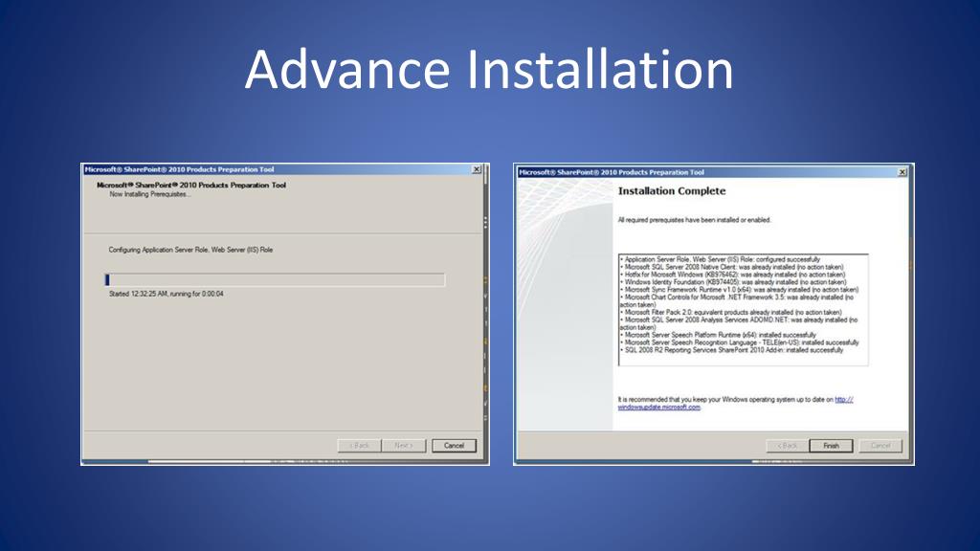Click the prerequisite installation progress bar
This screenshot has width=980, height=551.
click(x=275, y=279)
